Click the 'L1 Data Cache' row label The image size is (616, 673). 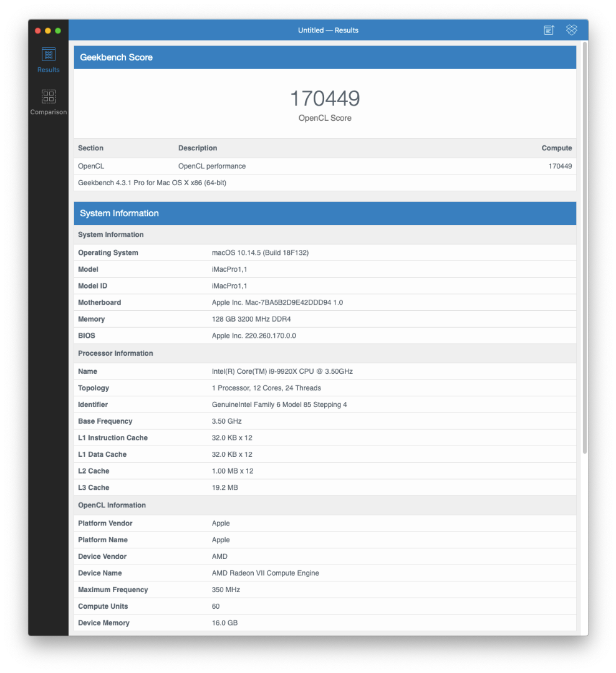point(102,454)
